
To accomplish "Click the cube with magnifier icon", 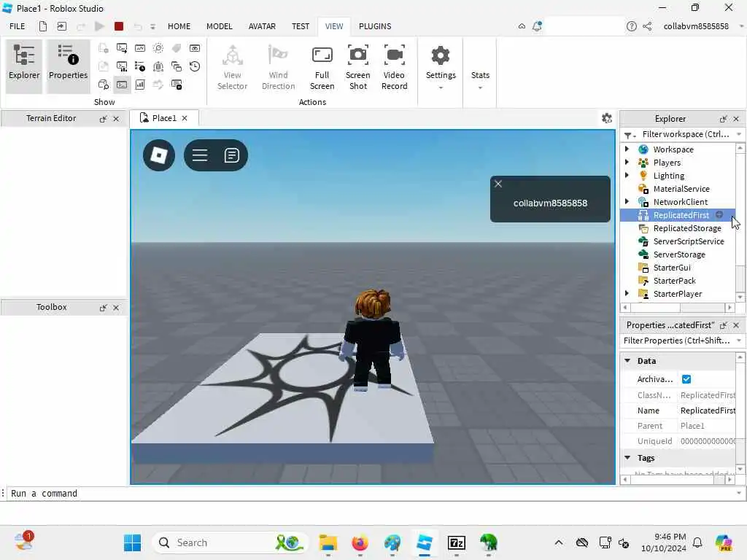I will click(104, 85).
